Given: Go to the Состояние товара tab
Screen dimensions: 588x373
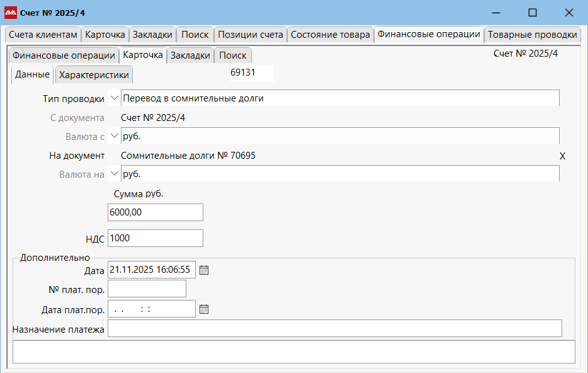Looking at the screenshot, I should click(330, 35).
